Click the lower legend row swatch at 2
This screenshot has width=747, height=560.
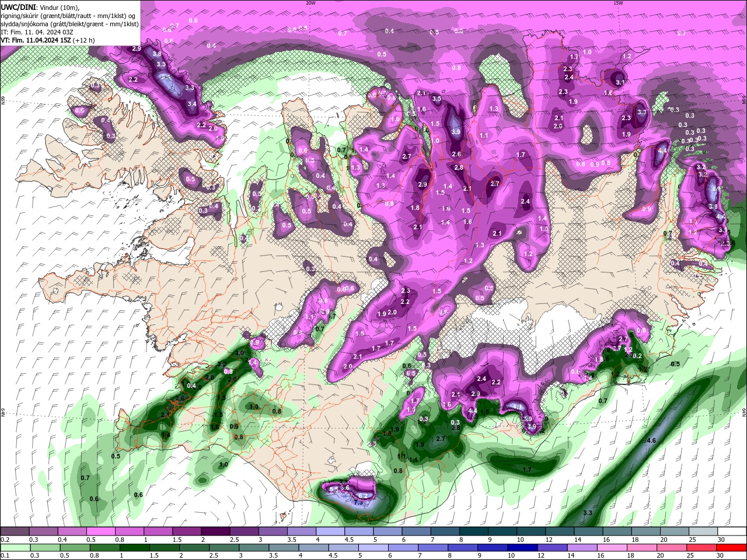pyautogui.click(x=194, y=548)
